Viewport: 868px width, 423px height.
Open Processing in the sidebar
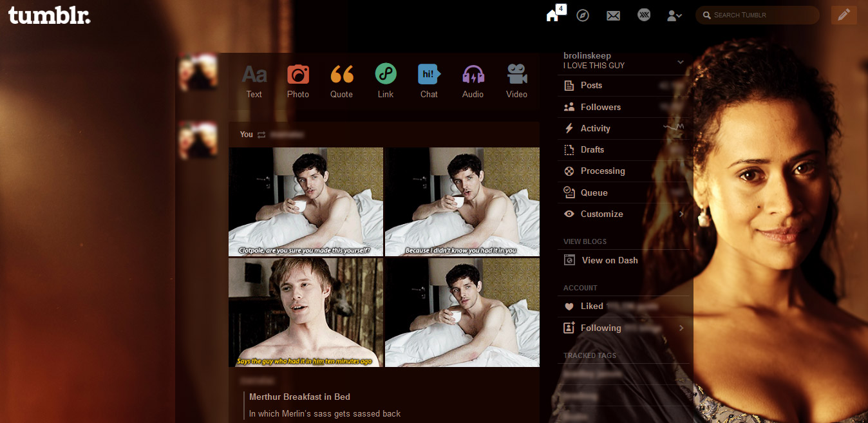(603, 171)
